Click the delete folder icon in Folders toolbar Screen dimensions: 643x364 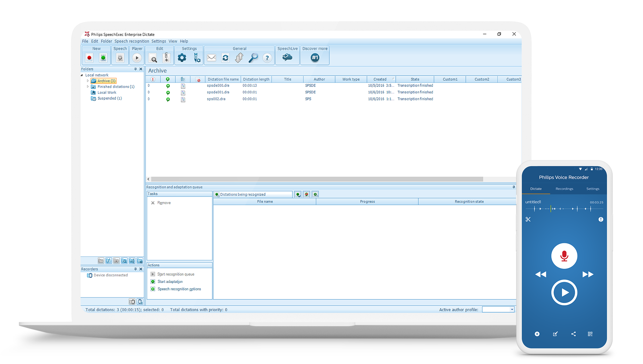click(116, 261)
